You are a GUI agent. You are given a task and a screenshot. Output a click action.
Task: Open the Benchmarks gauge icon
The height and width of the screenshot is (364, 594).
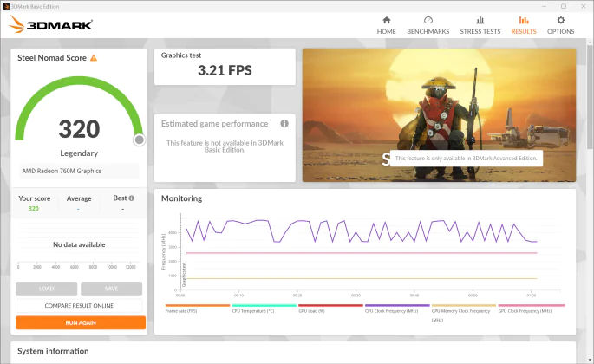coord(428,20)
